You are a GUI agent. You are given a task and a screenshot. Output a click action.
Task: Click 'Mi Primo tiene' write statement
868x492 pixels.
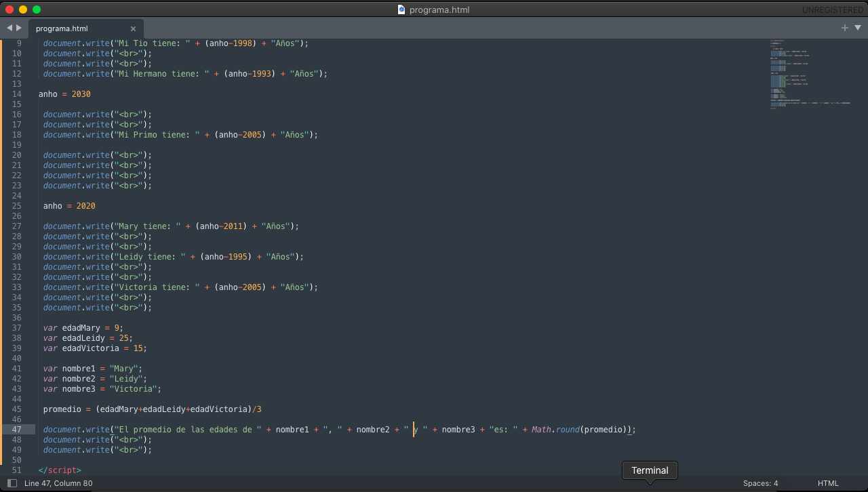181,135
